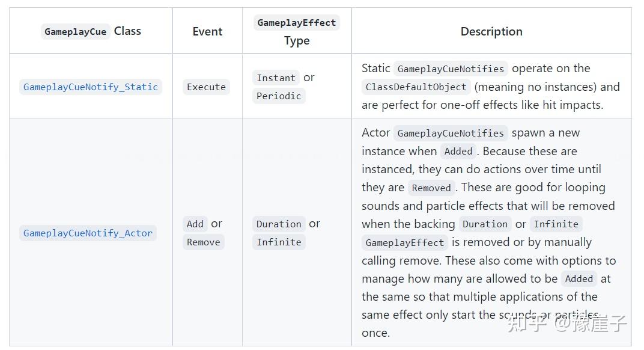Click the Add event code tag

195,224
